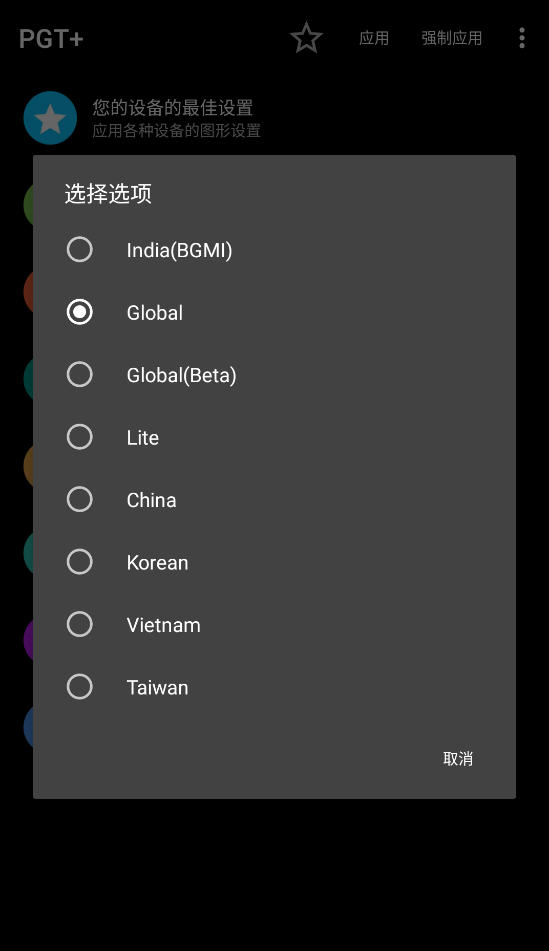Tap the star favorite icon in toolbar

(x=306, y=38)
